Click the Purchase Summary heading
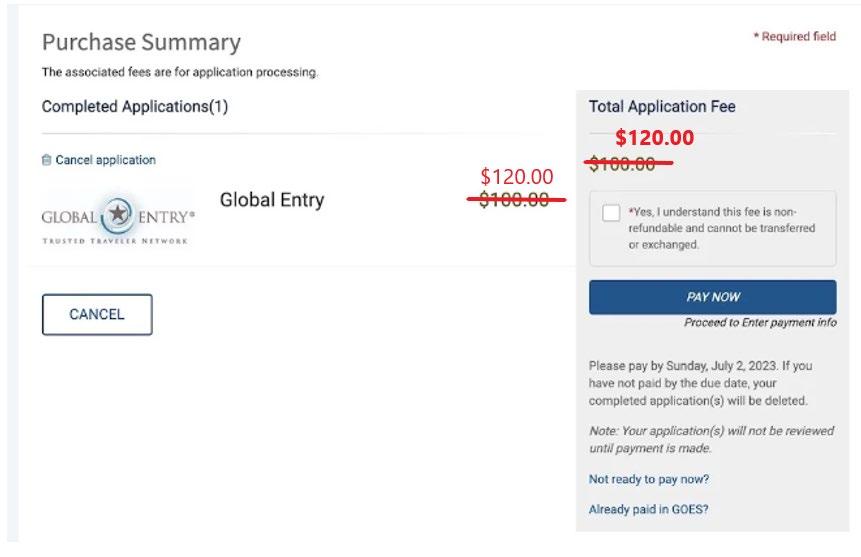Viewport: 861px width, 557px height. tap(141, 43)
